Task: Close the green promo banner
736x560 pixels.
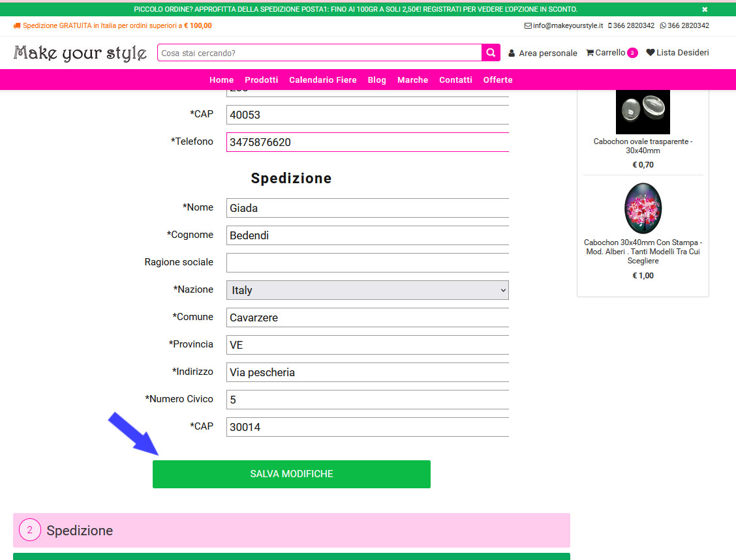Action: 705,9
